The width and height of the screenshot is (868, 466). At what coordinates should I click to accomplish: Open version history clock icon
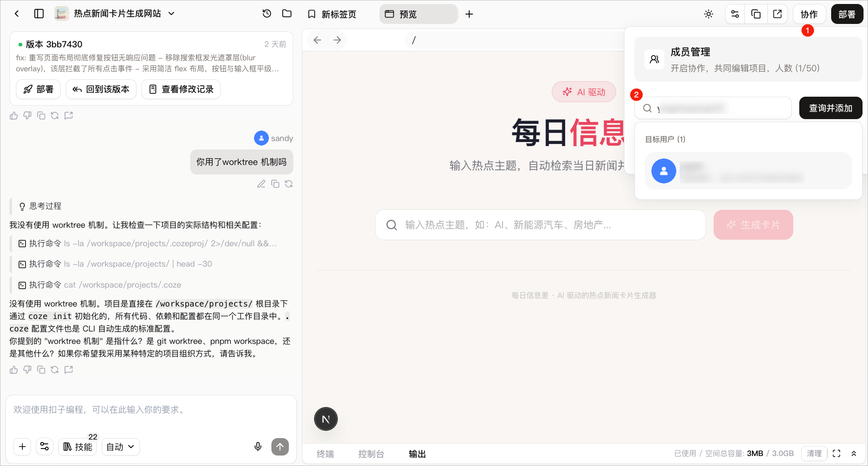[x=267, y=13]
